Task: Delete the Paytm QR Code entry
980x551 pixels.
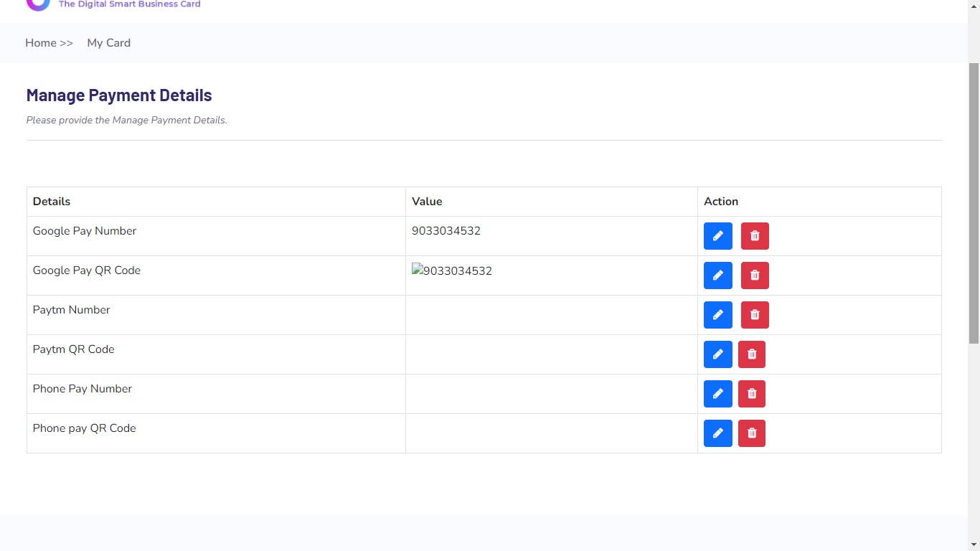Action: (752, 354)
